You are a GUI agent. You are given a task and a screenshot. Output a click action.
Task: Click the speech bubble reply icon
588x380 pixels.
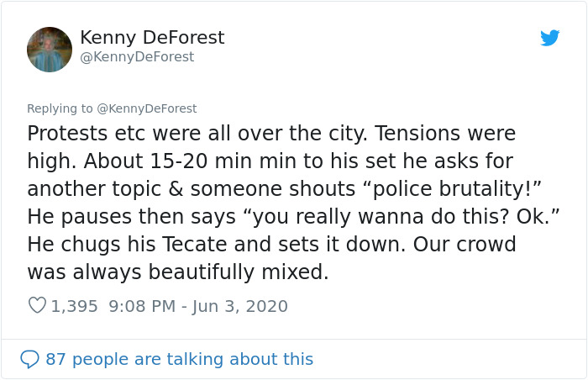(x=29, y=359)
